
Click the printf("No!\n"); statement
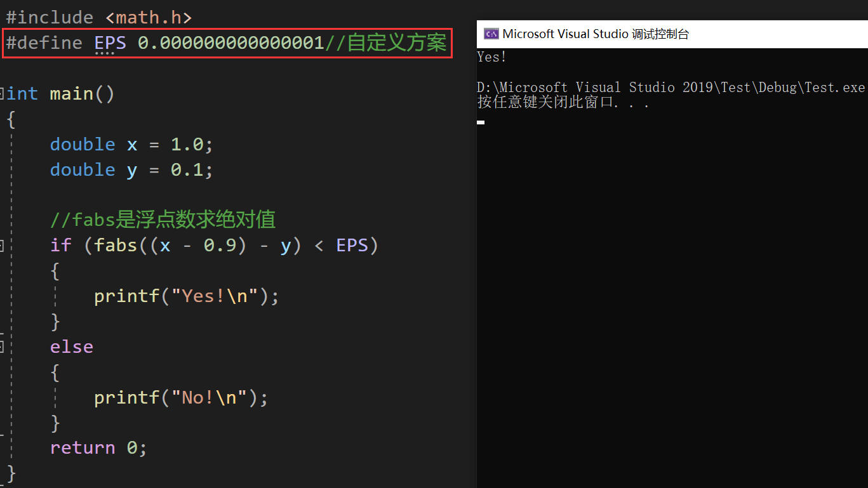(x=181, y=397)
